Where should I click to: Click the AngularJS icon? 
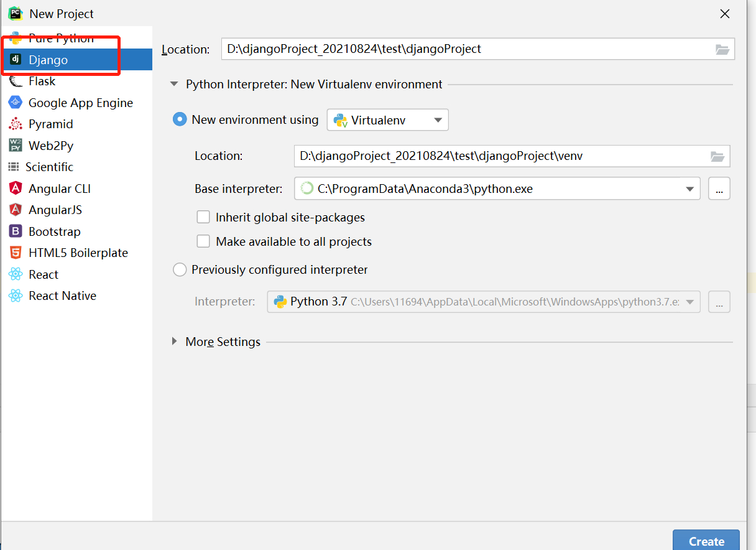(16, 210)
